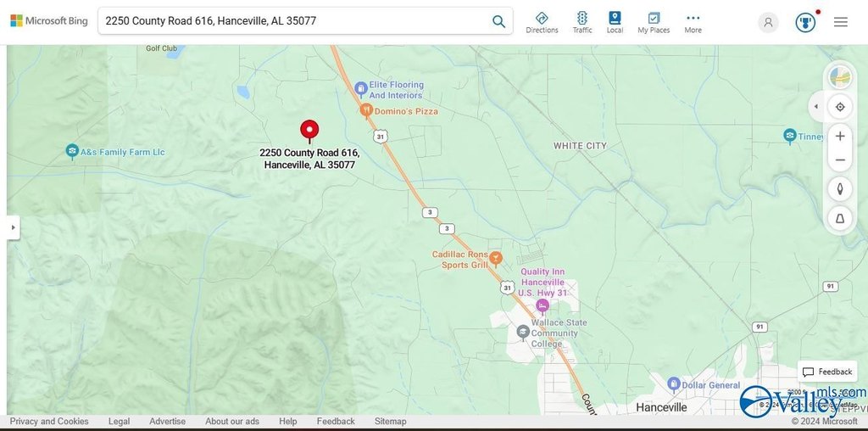Image resolution: width=868 pixels, height=431 pixels.
Task: Expand the left side panel arrow
Action: [x=13, y=227]
